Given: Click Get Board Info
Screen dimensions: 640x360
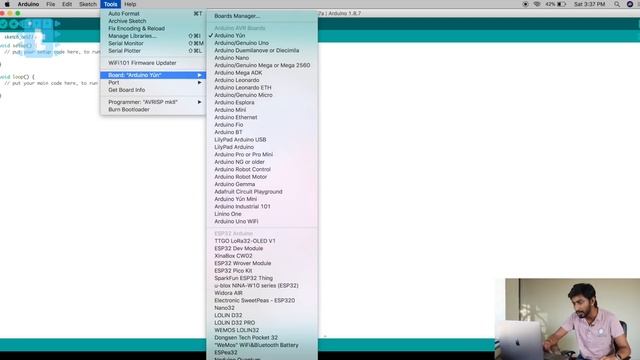Looking at the screenshot, I should pos(153,90).
